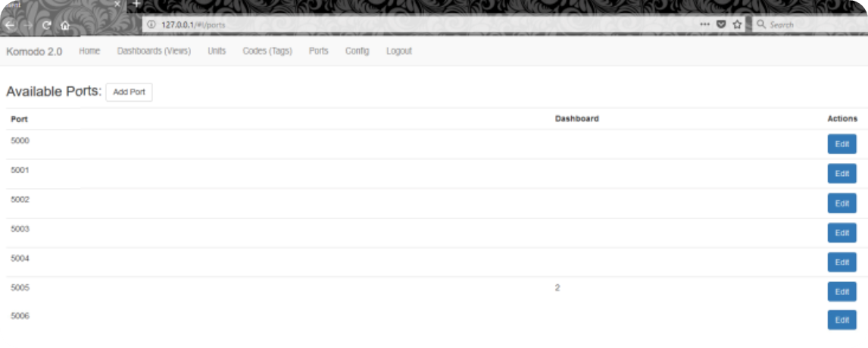Edit port 5000
Screen dimensions: 868x348
tap(842, 144)
